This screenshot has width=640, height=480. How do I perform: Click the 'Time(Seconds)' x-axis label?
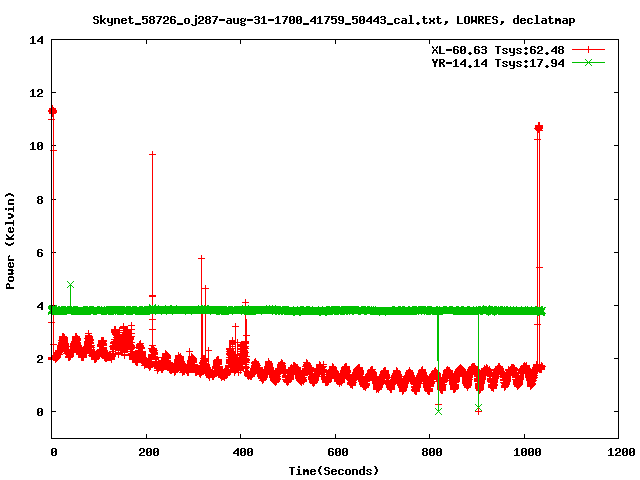pos(333,471)
